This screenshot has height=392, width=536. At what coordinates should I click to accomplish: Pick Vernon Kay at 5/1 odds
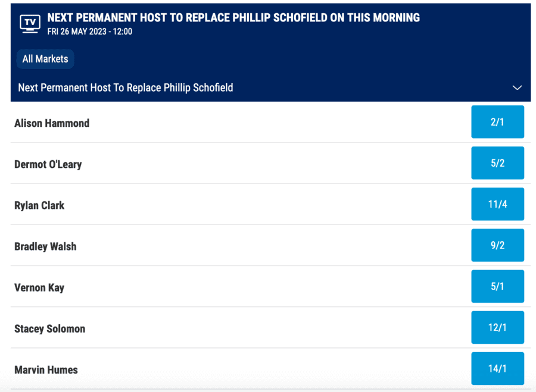(x=497, y=286)
